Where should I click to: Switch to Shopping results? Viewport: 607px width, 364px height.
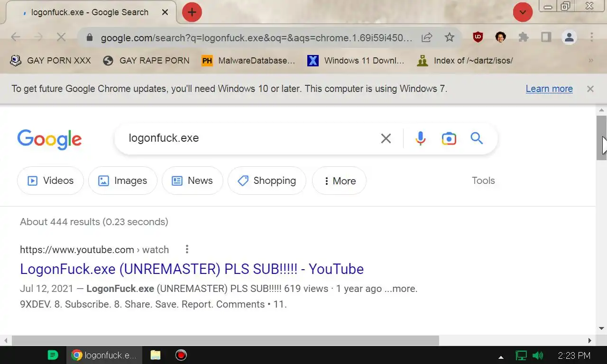click(267, 181)
